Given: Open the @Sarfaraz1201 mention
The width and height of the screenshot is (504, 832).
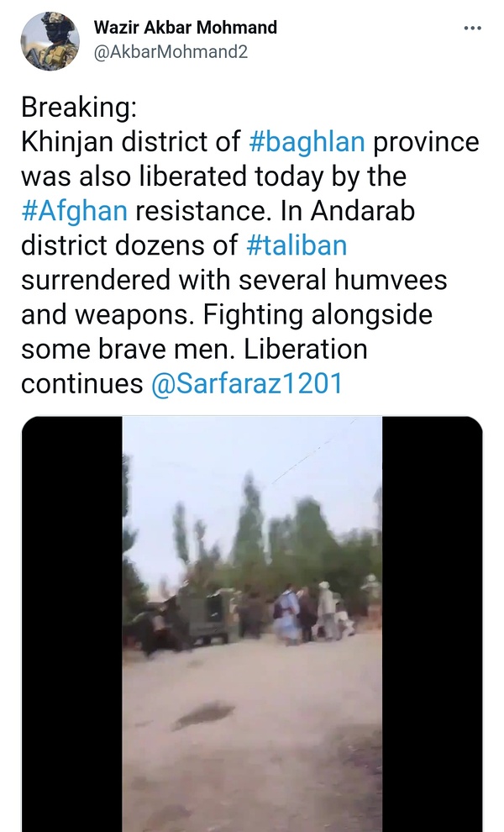Looking at the screenshot, I should pos(247,383).
